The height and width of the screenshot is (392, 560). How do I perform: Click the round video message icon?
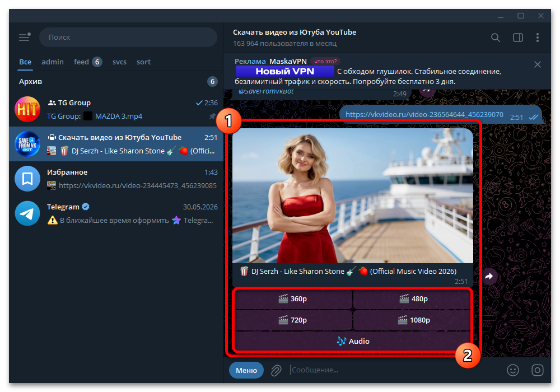coord(538,370)
